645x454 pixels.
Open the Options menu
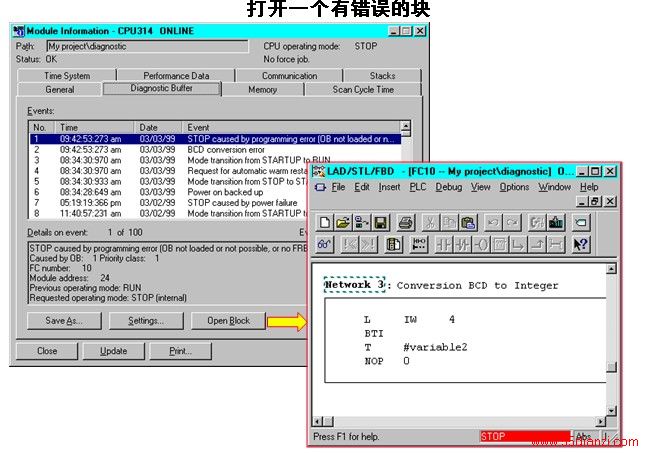(x=514, y=187)
